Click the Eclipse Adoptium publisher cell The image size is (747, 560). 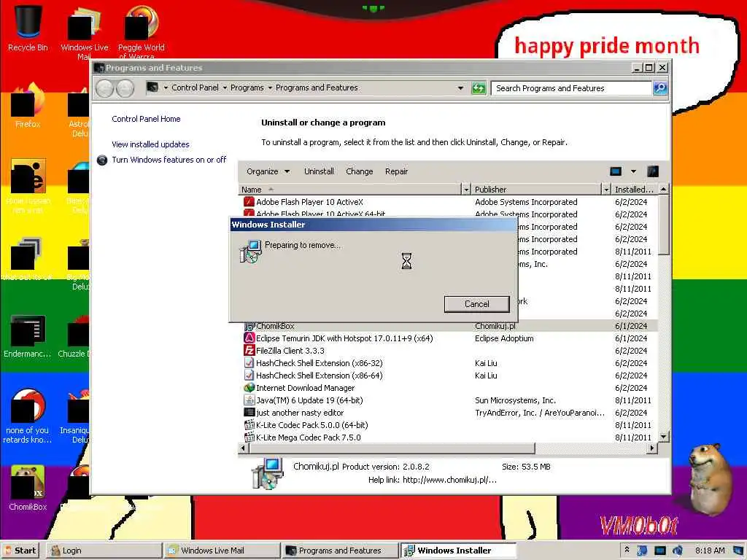tap(504, 338)
